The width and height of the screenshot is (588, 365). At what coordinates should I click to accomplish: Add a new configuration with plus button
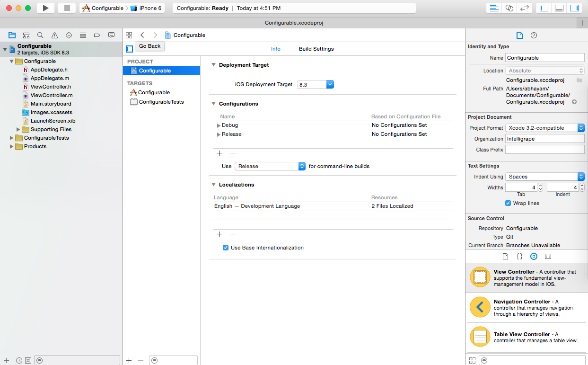(x=219, y=153)
